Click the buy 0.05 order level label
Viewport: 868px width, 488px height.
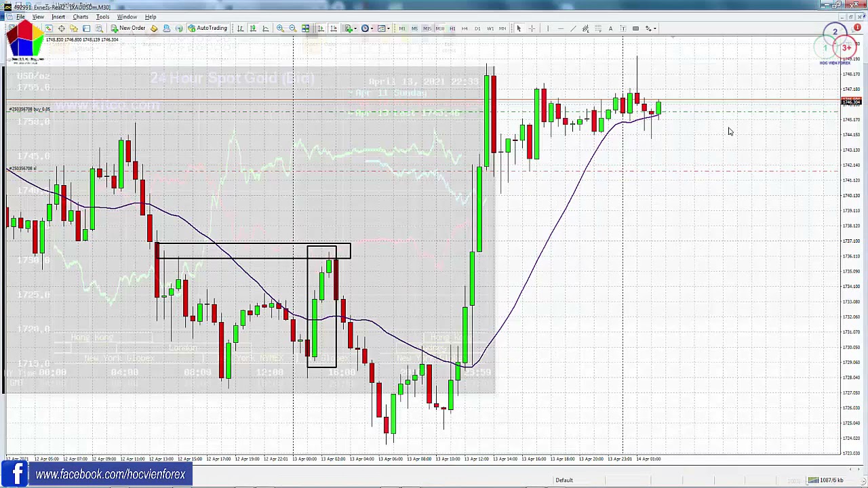point(30,109)
